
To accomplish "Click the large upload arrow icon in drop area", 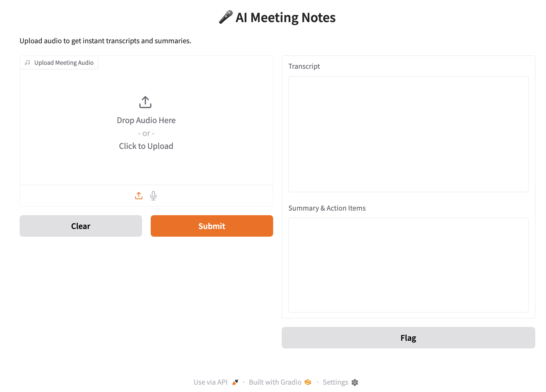I will [145, 102].
